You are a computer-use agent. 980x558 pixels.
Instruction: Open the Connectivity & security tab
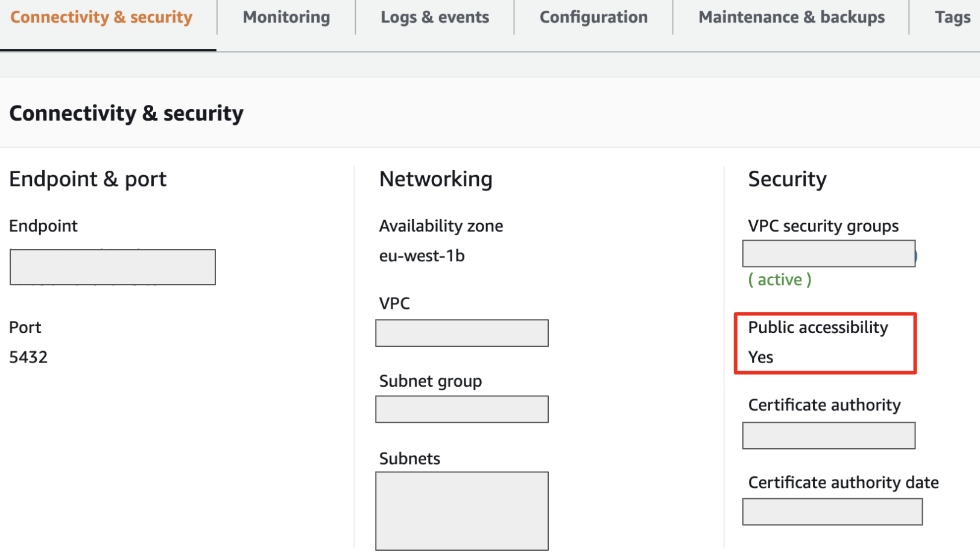coord(101,17)
